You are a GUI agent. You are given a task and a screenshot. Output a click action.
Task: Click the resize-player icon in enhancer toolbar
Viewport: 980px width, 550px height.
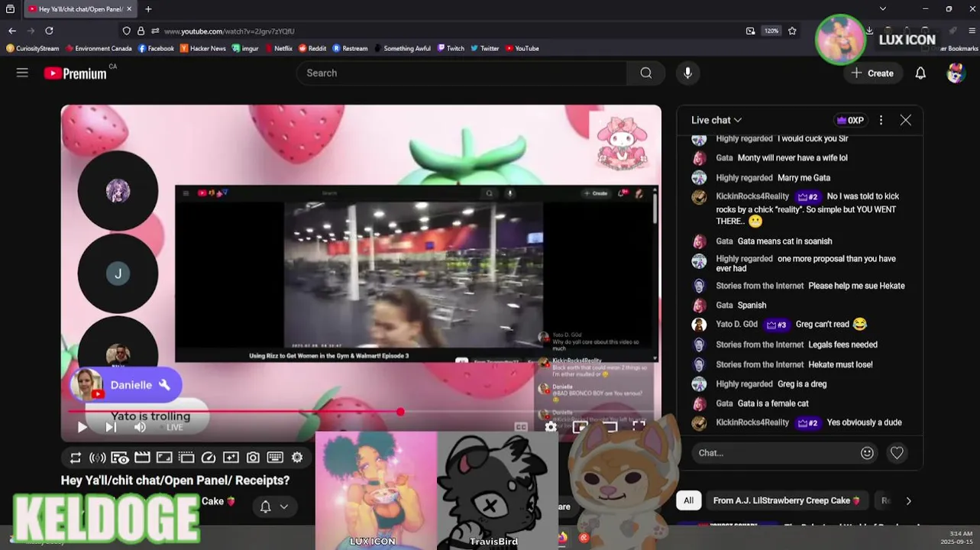click(x=164, y=458)
